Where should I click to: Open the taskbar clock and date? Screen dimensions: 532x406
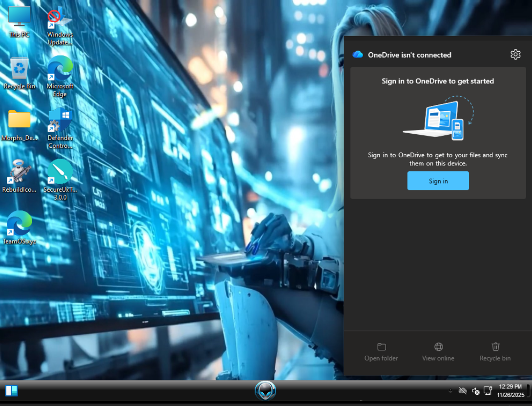click(510, 390)
